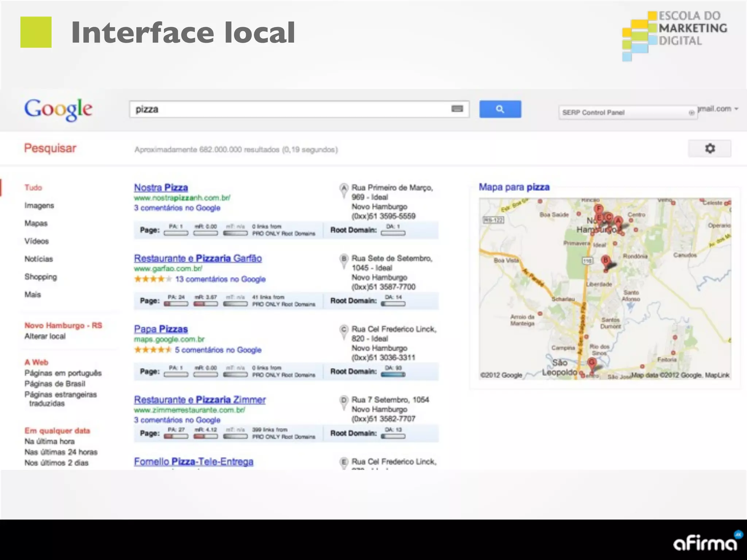Screen dimensions: 747x560
Task: Expand the gmail.com account dropdown arrow
Action: click(x=736, y=109)
